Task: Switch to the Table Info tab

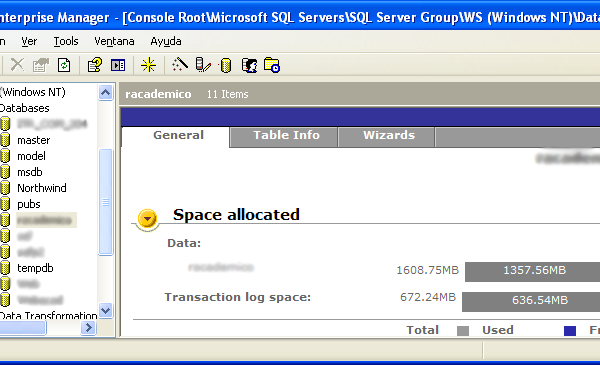Action: pyautogui.click(x=284, y=137)
